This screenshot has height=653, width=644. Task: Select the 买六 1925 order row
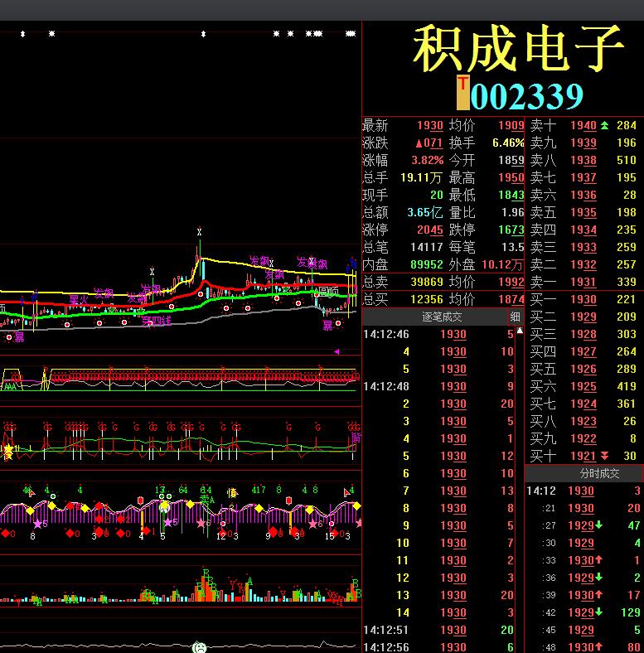[583, 386]
